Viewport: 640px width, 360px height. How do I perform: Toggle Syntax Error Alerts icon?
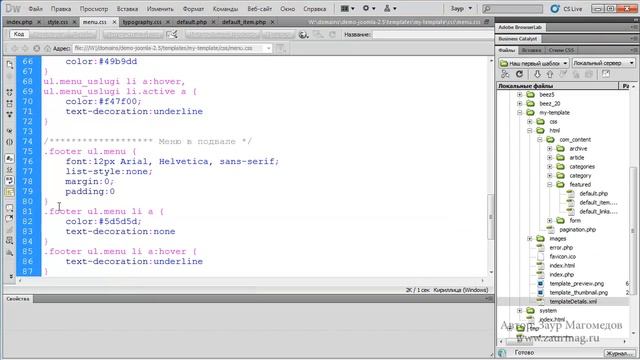[x=9, y=192]
